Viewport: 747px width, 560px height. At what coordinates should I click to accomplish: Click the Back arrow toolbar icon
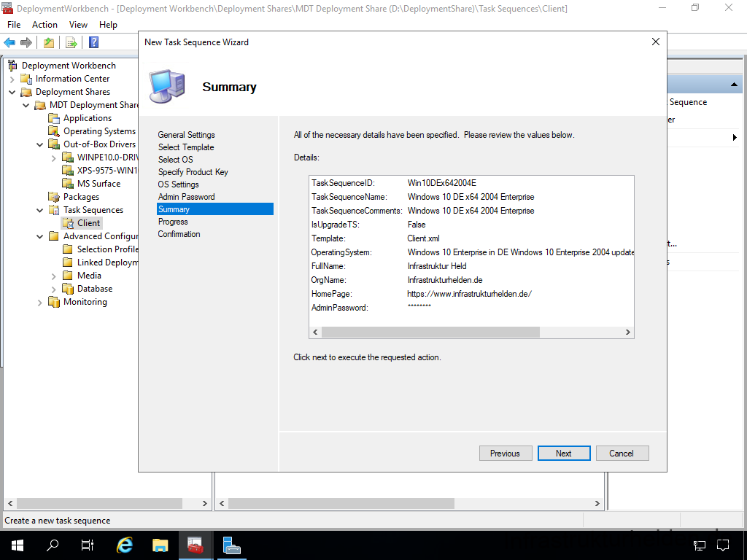[9, 42]
